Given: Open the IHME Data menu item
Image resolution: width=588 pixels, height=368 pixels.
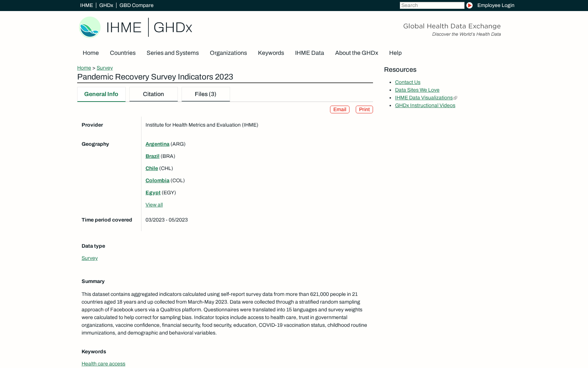Looking at the screenshot, I should pyautogui.click(x=309, y=53).
